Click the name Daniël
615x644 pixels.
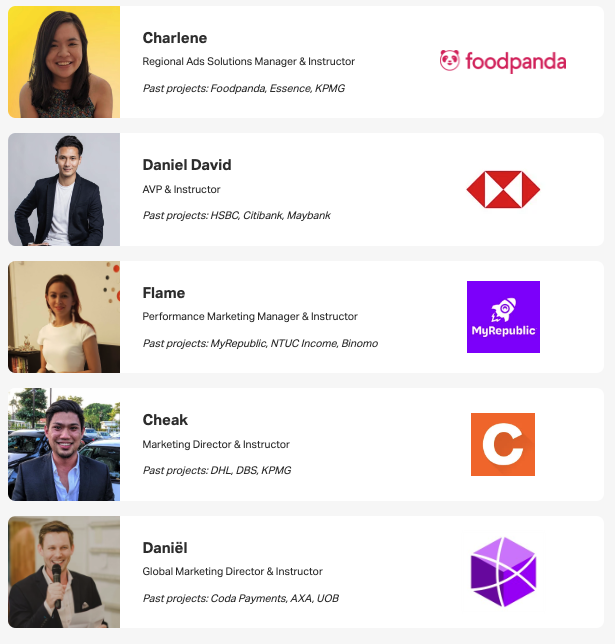point(166,548)
